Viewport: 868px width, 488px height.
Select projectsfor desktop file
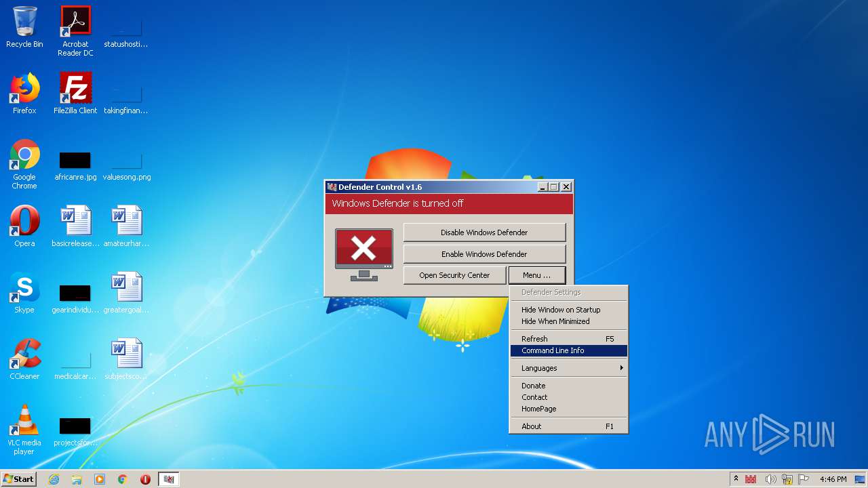click(75, 432)
